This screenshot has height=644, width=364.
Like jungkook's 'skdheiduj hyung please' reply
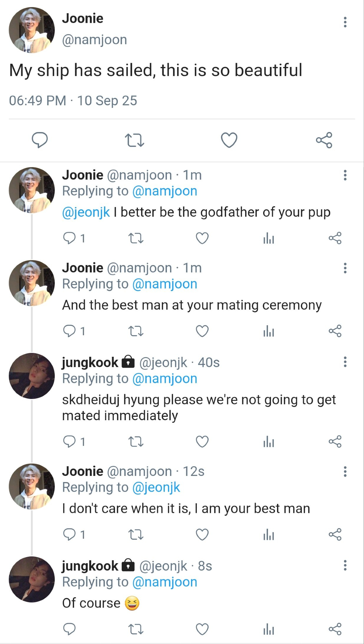point(202,441)
